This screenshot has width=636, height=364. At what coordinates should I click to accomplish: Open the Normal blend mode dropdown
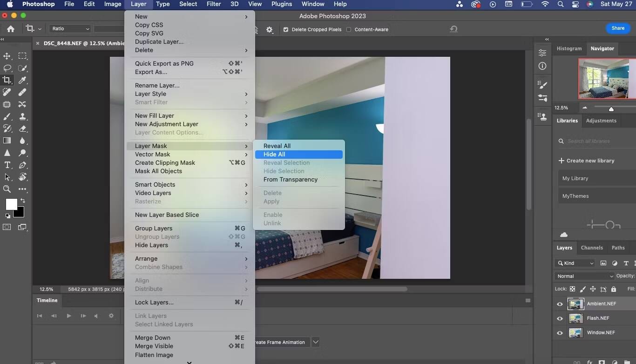point(584,276)
